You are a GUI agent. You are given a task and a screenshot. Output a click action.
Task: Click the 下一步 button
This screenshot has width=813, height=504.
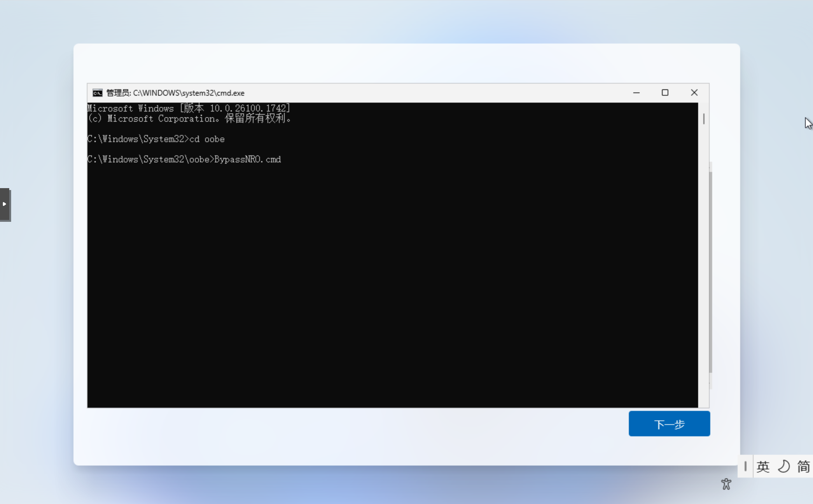669,424
